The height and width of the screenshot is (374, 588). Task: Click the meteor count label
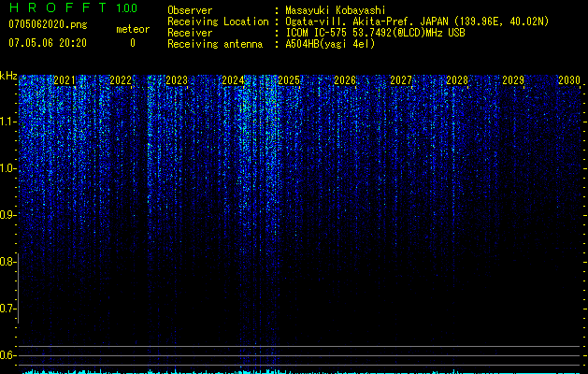(133, 29)
